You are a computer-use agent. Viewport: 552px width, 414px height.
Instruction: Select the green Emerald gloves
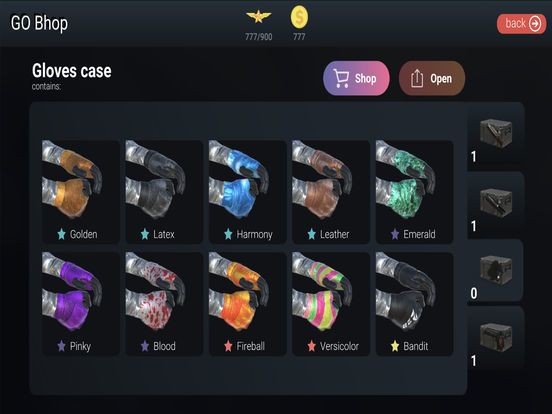tap(414, 192)
